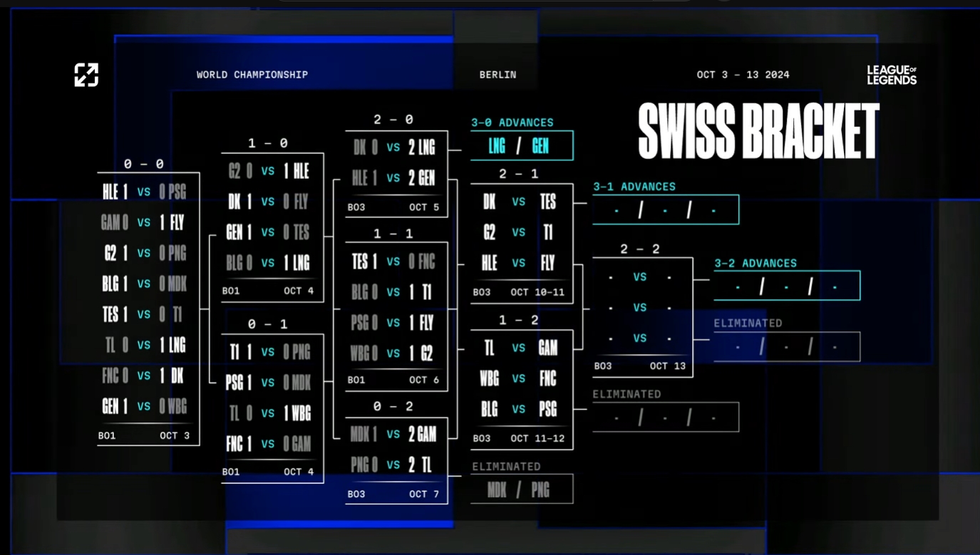
Task: Click the '3-2 ADVANCES' label
Action: [x=755, y=264]
